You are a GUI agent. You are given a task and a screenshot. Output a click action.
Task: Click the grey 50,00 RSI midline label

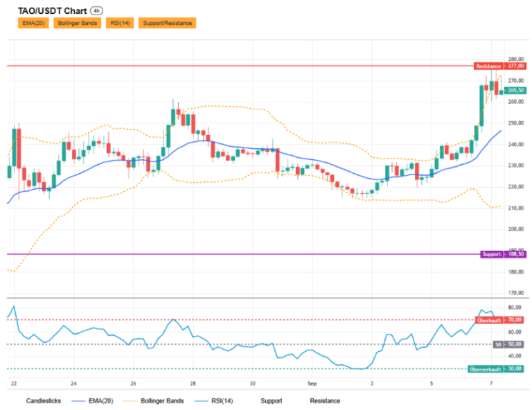(508, 344)
